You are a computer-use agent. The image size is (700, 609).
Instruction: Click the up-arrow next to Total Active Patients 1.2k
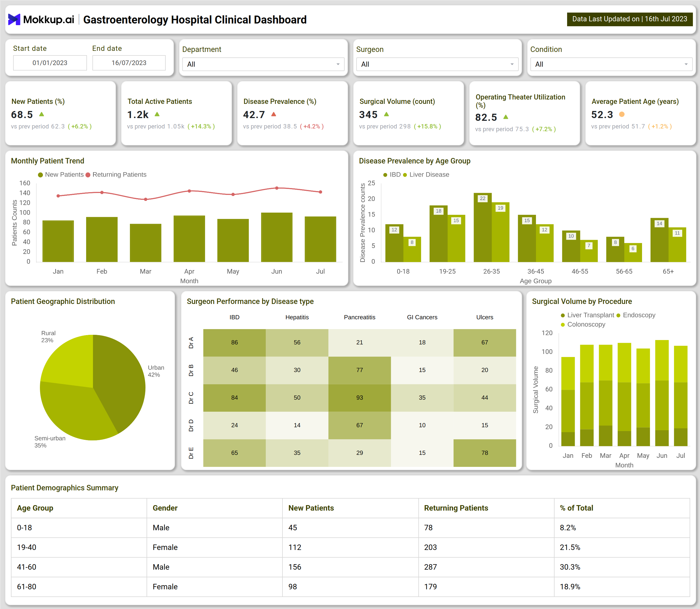pos(157,114)
